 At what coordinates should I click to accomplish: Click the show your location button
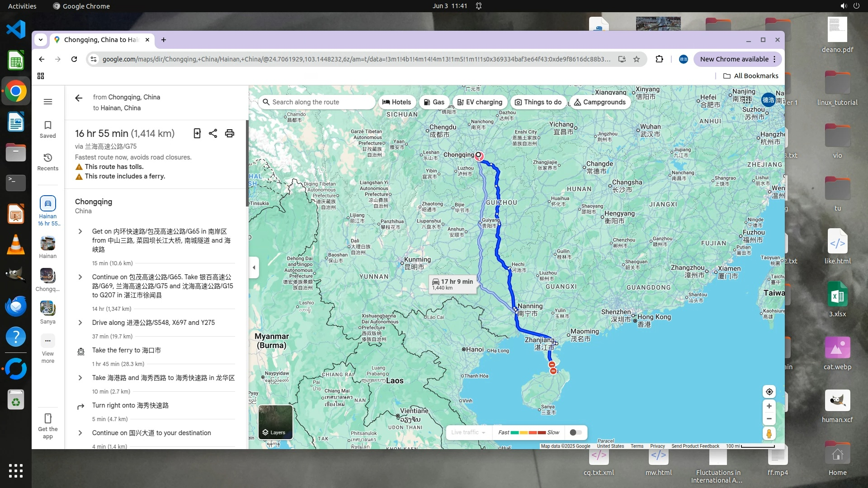click(x=769, y=392)
